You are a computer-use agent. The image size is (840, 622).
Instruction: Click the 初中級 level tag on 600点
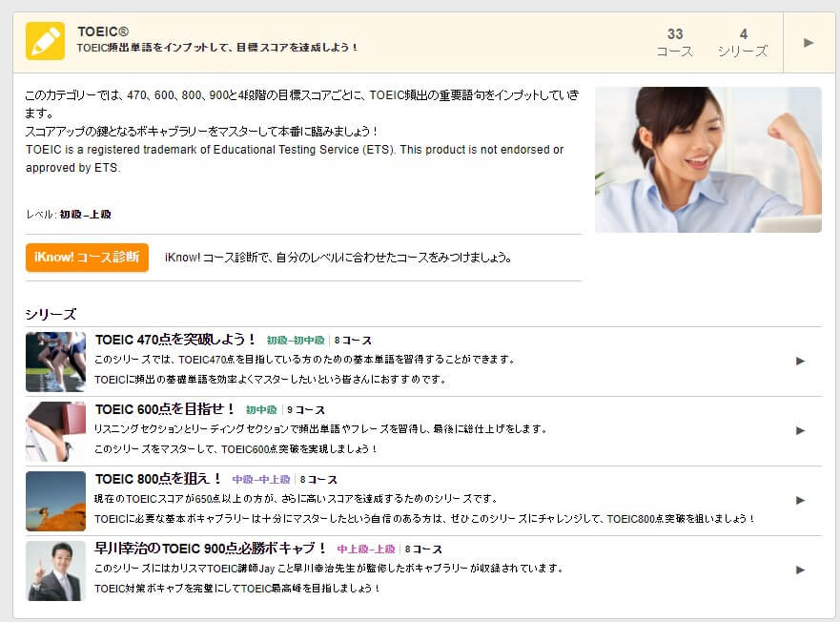coord(261,410)
